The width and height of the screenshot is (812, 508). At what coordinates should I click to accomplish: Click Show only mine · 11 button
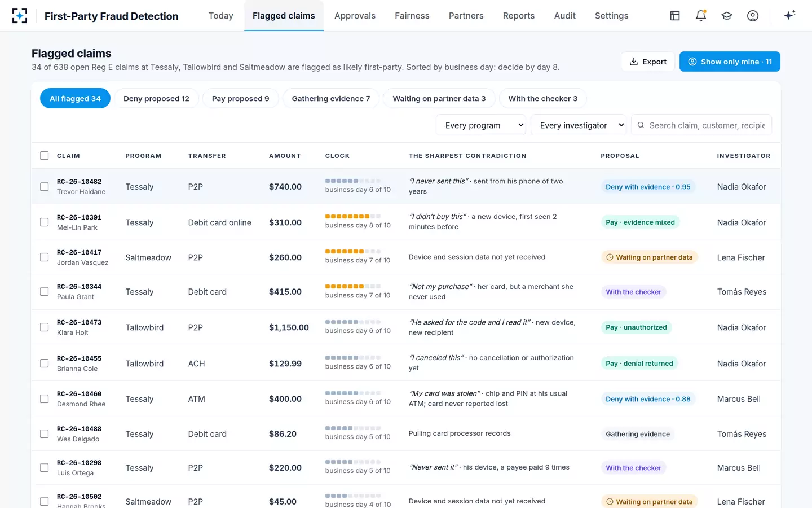[730, 62]
